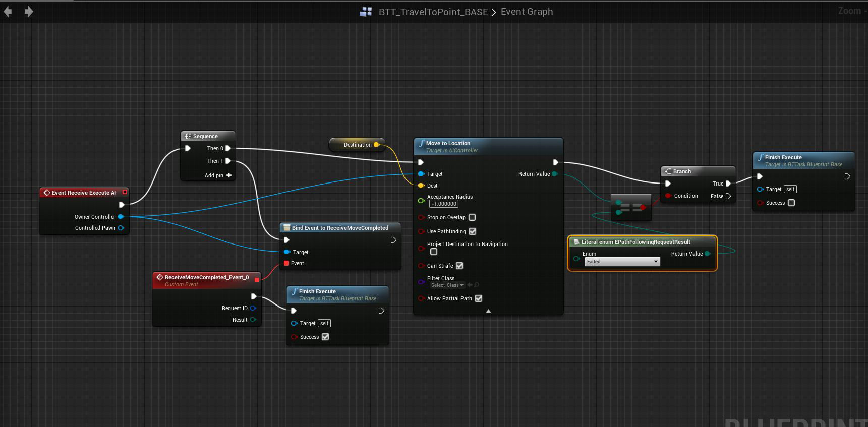Screen dimensions: 868x427
Task: Click the Bind Event input exec pin
Action: 286,240
